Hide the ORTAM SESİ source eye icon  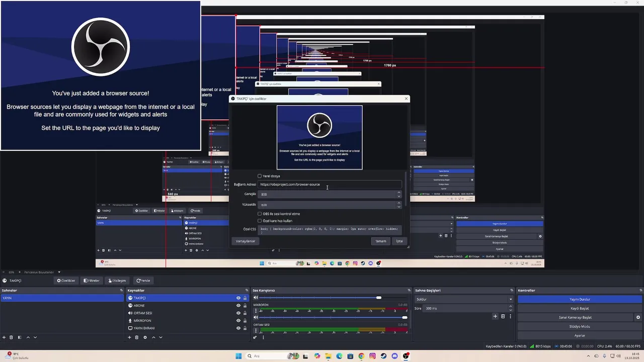pyautogui.click(x=238, y=313)
